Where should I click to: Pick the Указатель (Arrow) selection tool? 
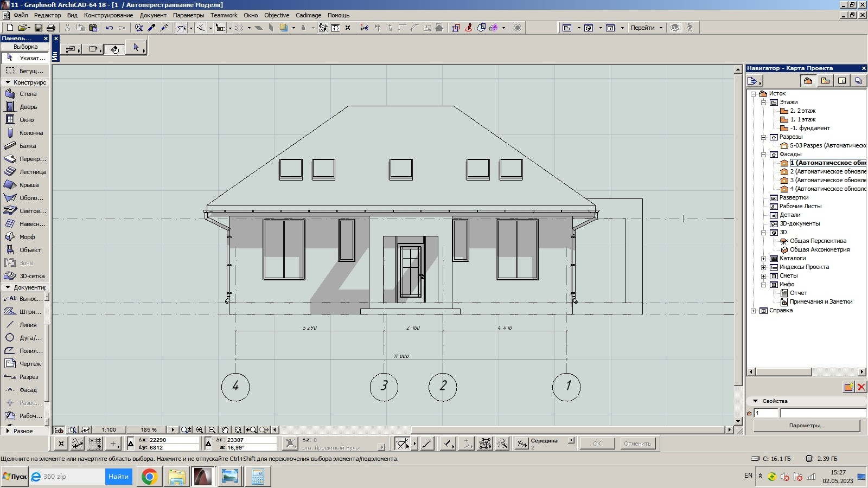(x=25, y=57)
